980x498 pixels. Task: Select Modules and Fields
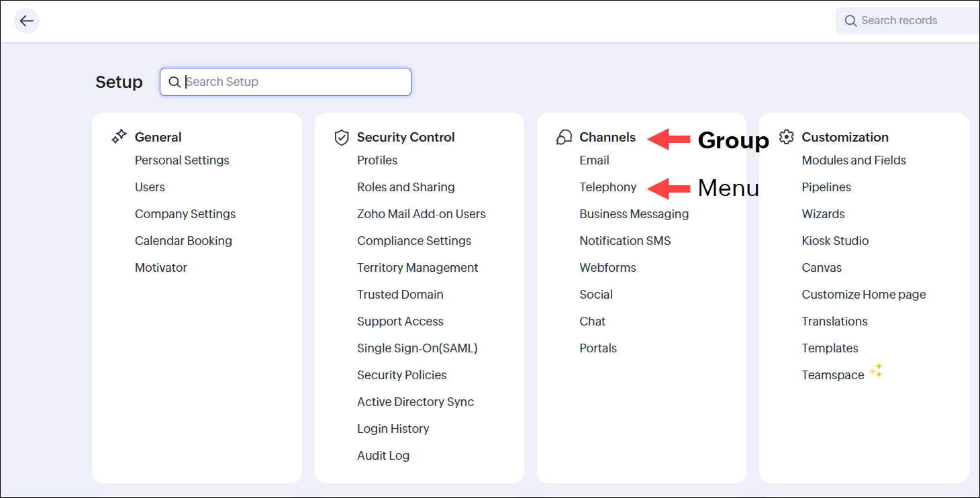tap(854, 160)
